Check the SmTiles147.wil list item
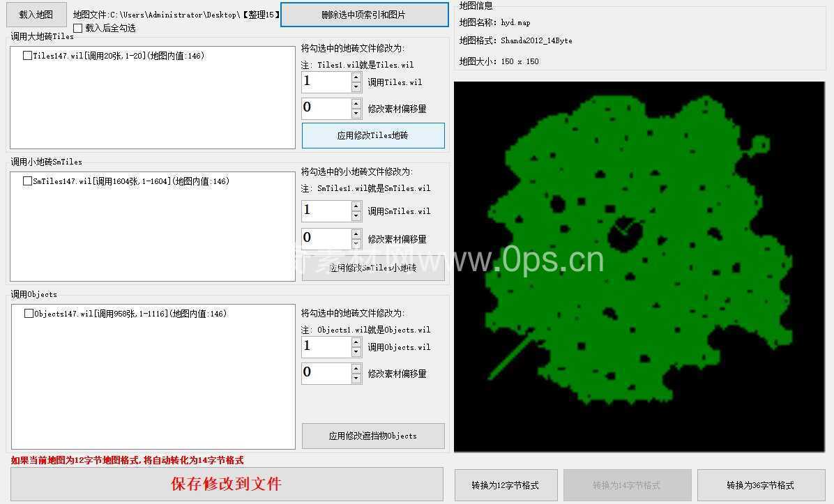Image resolution: width=834 pixels, height=504 pixels. click(27, 181)
